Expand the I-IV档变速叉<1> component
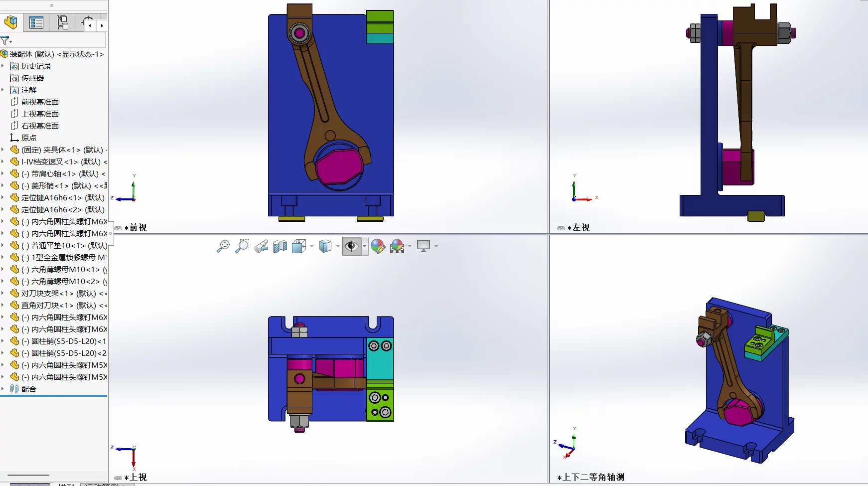Viewport: 868px width, 486px height. click(3, 162)
